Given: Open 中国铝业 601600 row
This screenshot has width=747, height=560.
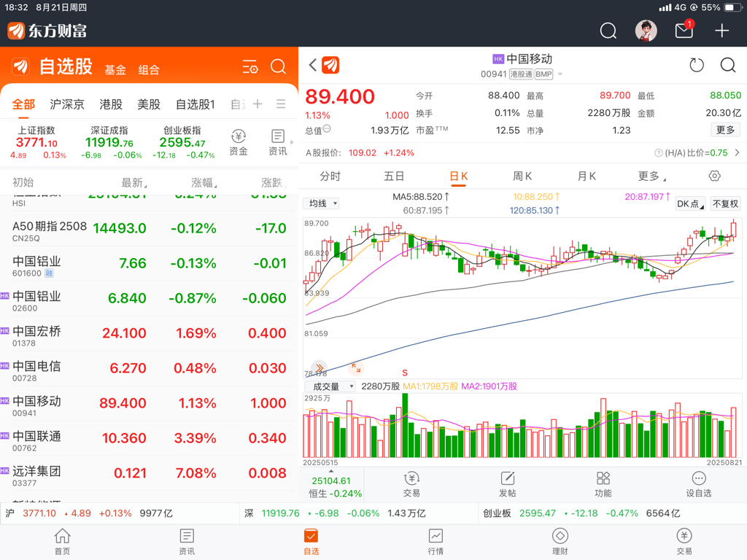Looking at the screenshot, I should click(x=149, y=264).
